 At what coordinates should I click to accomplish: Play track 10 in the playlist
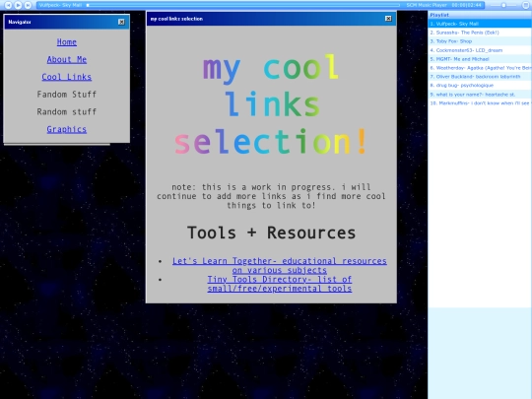pyautogui.click(x=480, y=103)
